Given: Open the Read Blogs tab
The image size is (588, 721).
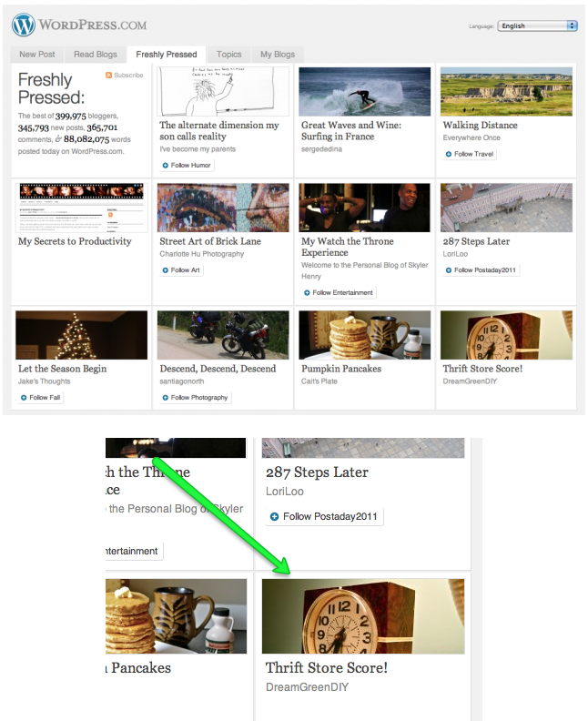Looking at the screenshot, I should click(x=96, y=55).
